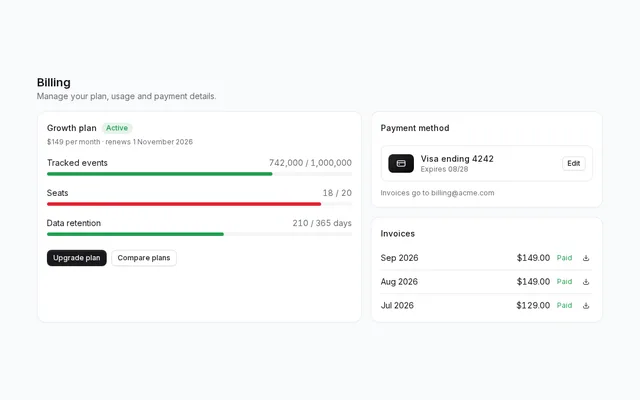The image size is (640, 400).
Task: Click the Paid status for Aug 2026
Action: pos(564,282)
